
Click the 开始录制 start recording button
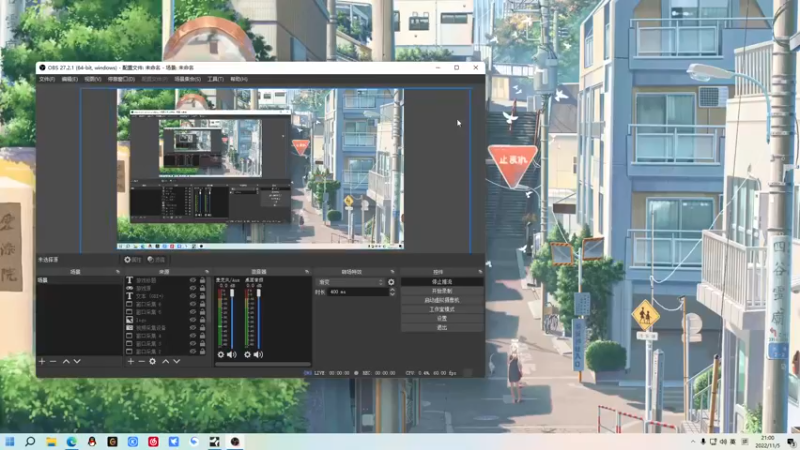[441, 291]
